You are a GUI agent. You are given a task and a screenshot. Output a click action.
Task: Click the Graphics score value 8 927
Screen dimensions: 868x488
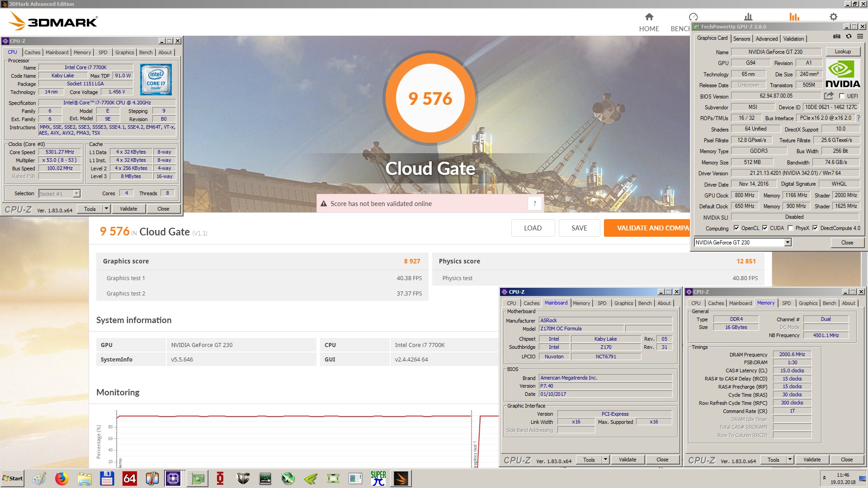point(412,261)
